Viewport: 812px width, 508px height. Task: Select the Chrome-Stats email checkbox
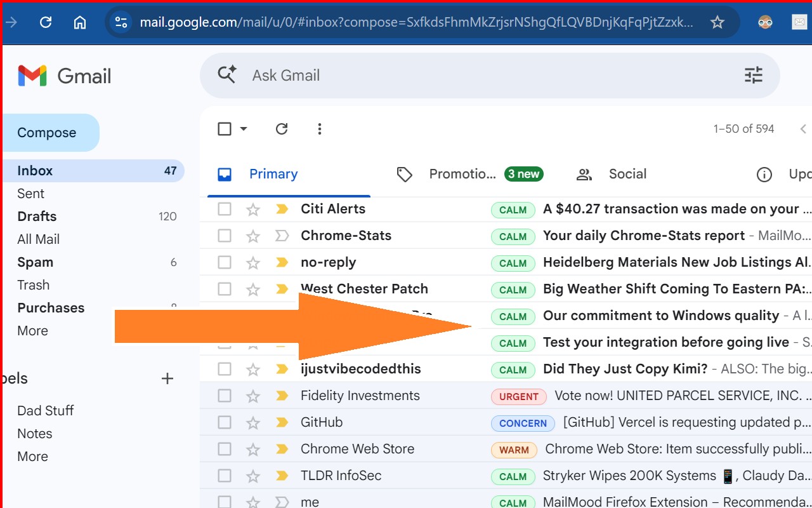pyautogui.click(x=225, y=236)
